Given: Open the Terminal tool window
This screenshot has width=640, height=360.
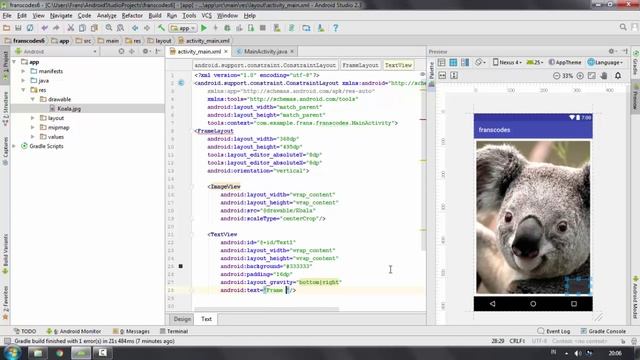Looking at the screenshot, I should coord(174,331).
